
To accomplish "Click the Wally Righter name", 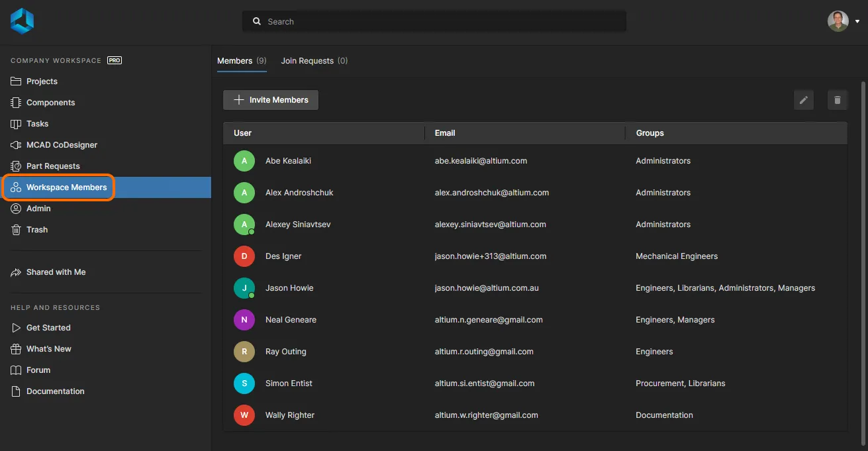I will (x=290, y=415).
